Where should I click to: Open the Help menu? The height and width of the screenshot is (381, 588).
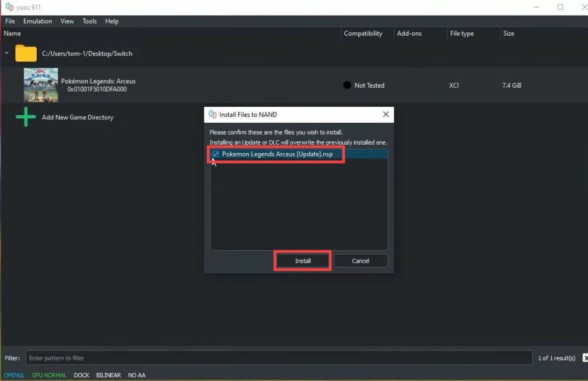[x=112, y=21]
